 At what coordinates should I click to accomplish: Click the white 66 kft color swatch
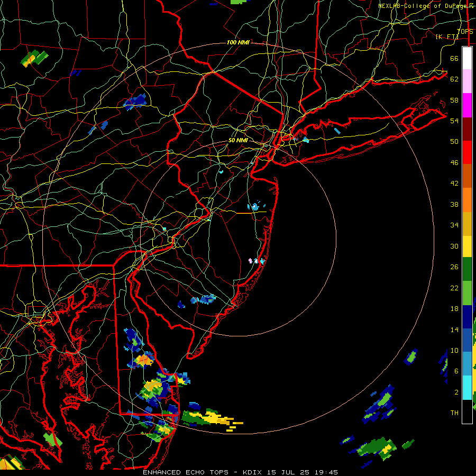click(467, 58)
